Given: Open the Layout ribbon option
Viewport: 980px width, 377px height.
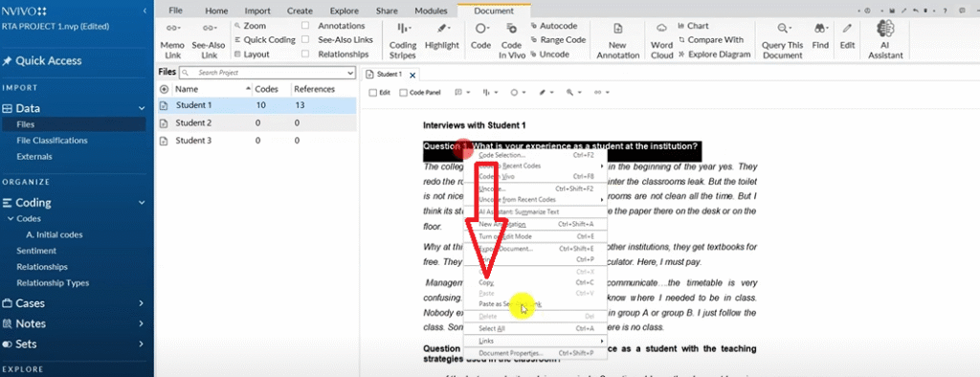Looking at the screenshot, I should (x=252, y=54).
